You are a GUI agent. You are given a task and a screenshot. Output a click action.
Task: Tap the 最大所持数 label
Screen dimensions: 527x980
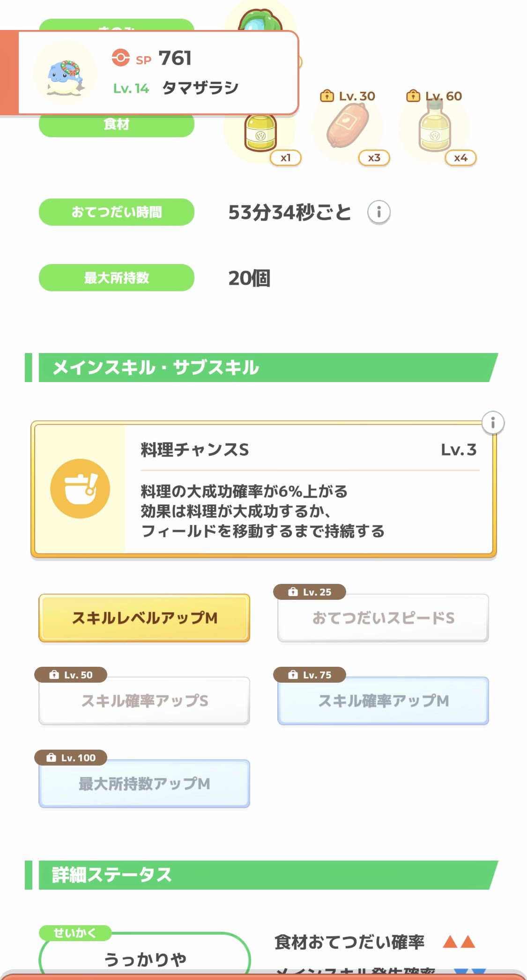coord(116,278)
